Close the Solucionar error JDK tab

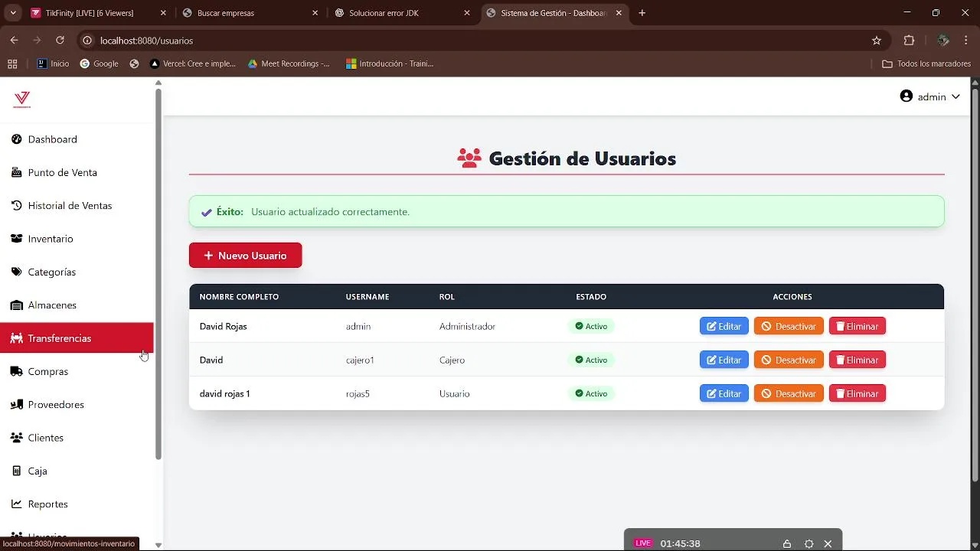[x=467, y=13]
